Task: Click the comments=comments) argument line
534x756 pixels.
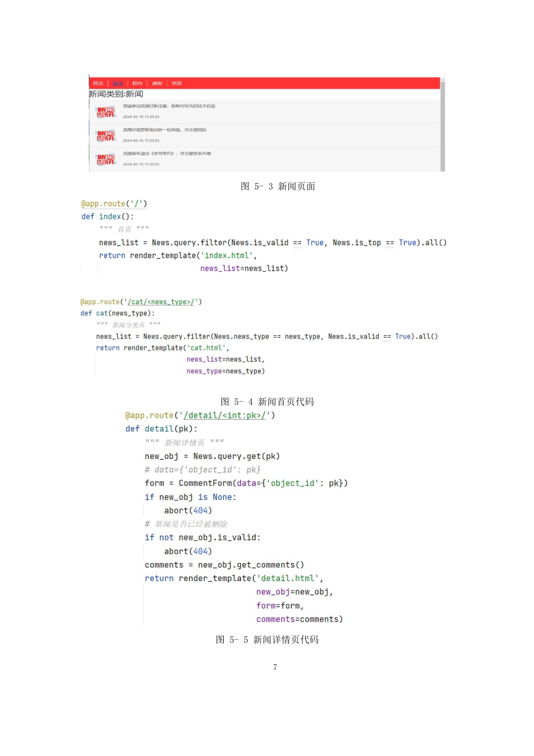Action: (299, 619)
